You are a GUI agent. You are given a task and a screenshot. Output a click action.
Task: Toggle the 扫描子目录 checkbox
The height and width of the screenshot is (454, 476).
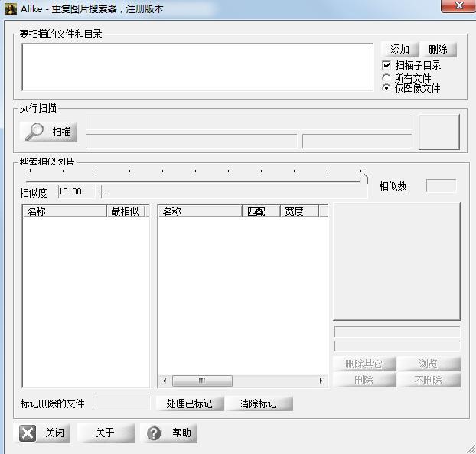tap(386, 65)
